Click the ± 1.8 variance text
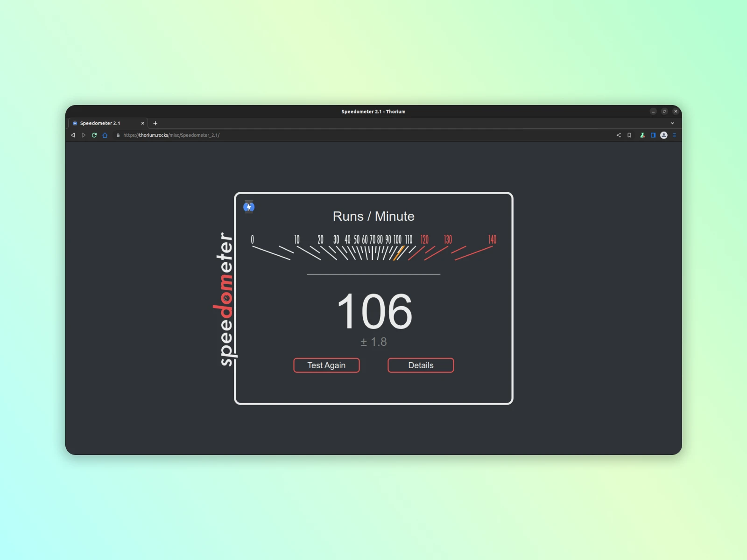The width and height of the screenshot is (747, 560). 373,342
